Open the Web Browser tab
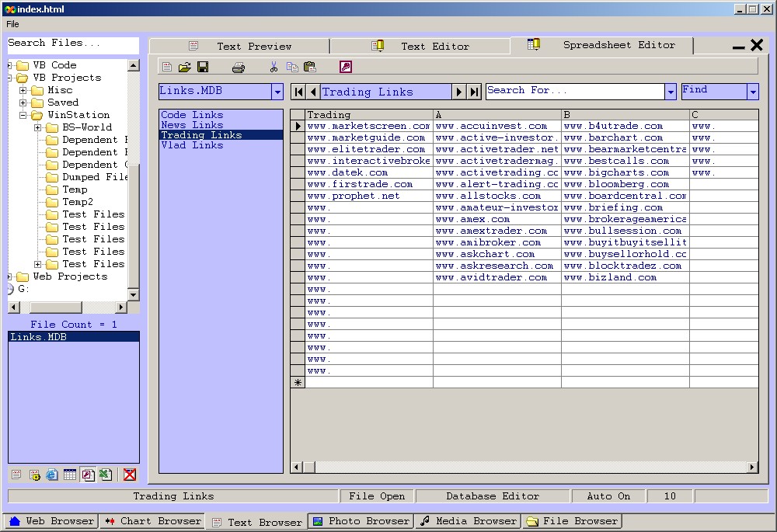Image resolution: width=777 pixels, height=532 pixels. pyautogui.click(x=51, y=521)
